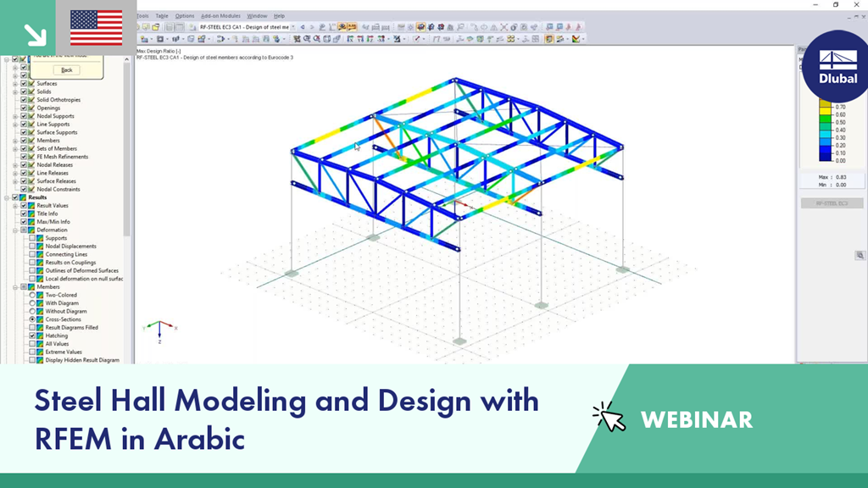Open the Tools menu
Image resolution: width=868 pixels, height=488 pixels.
tap(142, 16)
